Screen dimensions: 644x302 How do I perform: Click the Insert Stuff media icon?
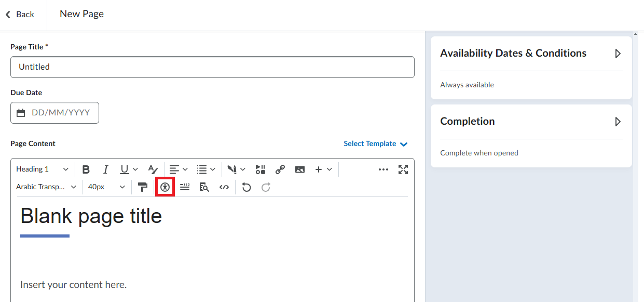(261, 169)
